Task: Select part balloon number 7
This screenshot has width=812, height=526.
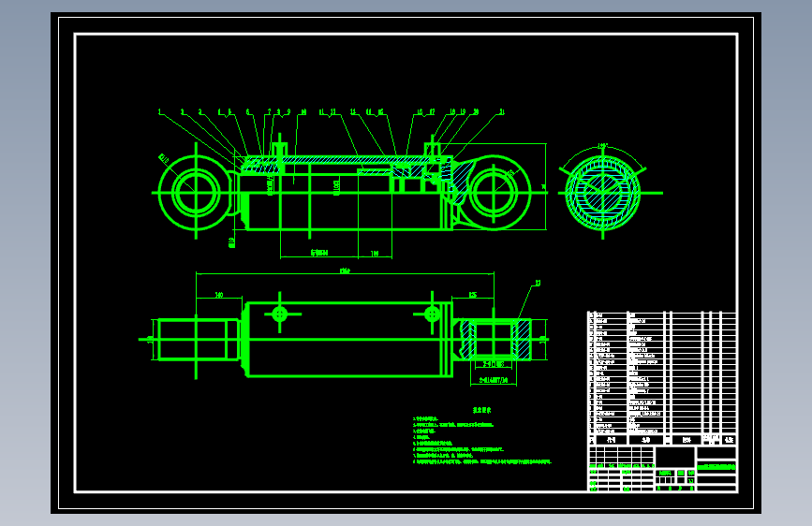Action: point(269,111)
